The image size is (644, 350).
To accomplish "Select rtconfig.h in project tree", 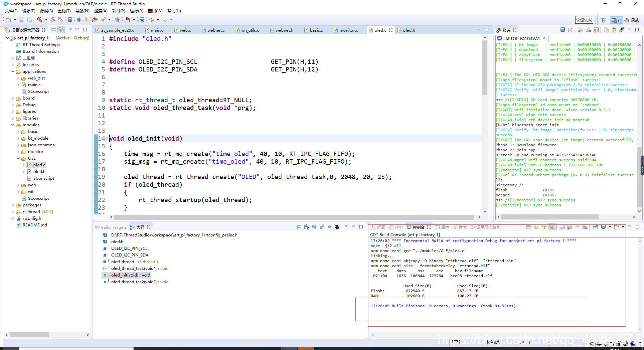I will point(32,218).
